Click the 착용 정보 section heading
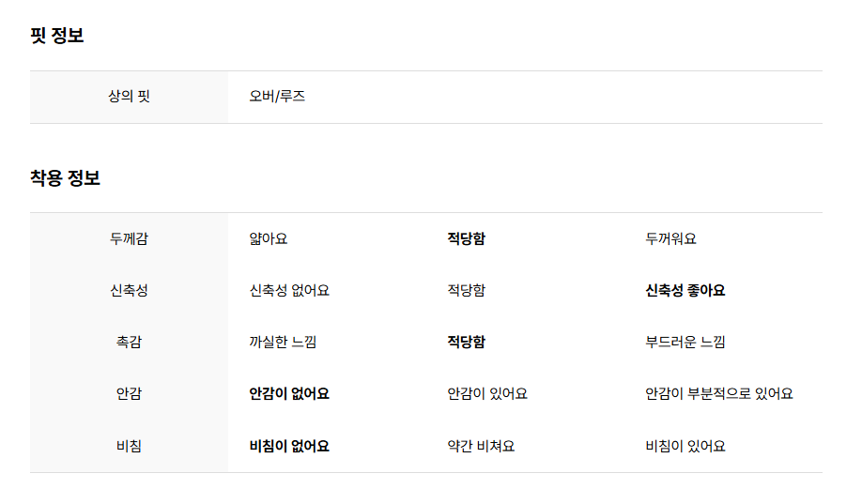Viewport: 862px width, 504px height. coord(65,178)
